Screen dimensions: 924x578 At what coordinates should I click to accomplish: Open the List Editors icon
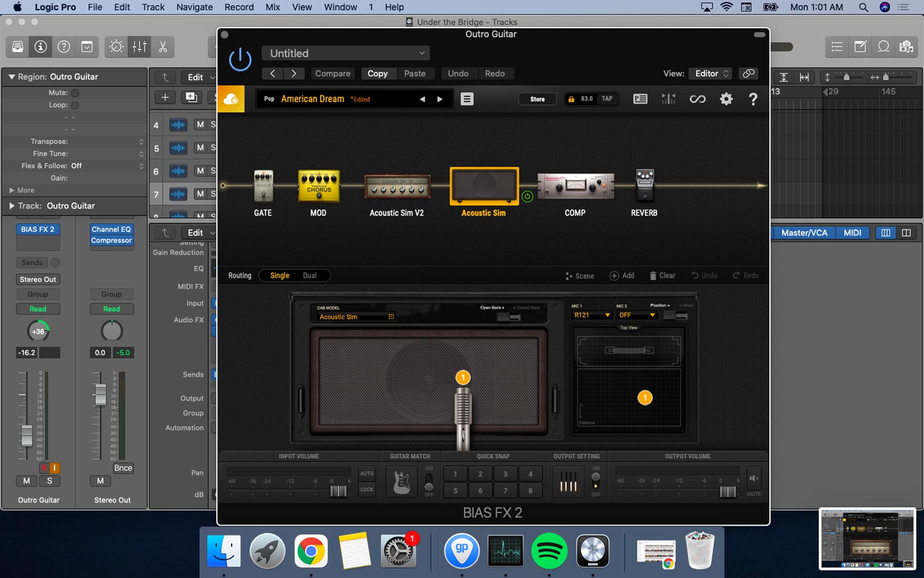pos(837,47)
